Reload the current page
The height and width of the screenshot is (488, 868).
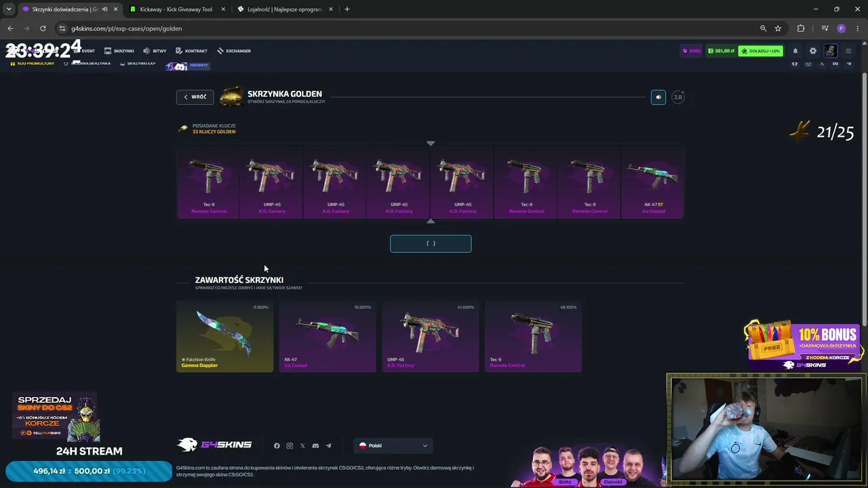(x=43, y=28)
